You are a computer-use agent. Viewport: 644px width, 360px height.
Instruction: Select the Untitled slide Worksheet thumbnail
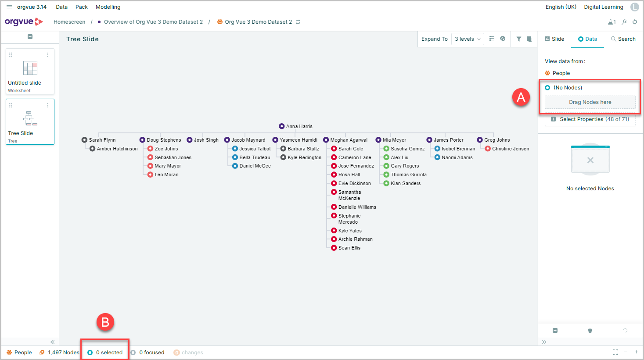point(30,71)
